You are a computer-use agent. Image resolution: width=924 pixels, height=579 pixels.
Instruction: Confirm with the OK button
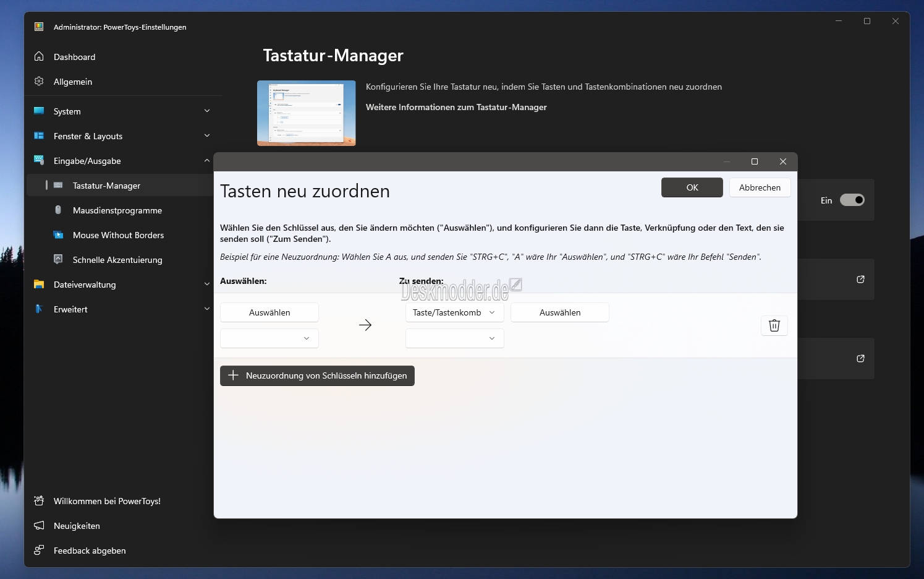[x=692, y=187]
